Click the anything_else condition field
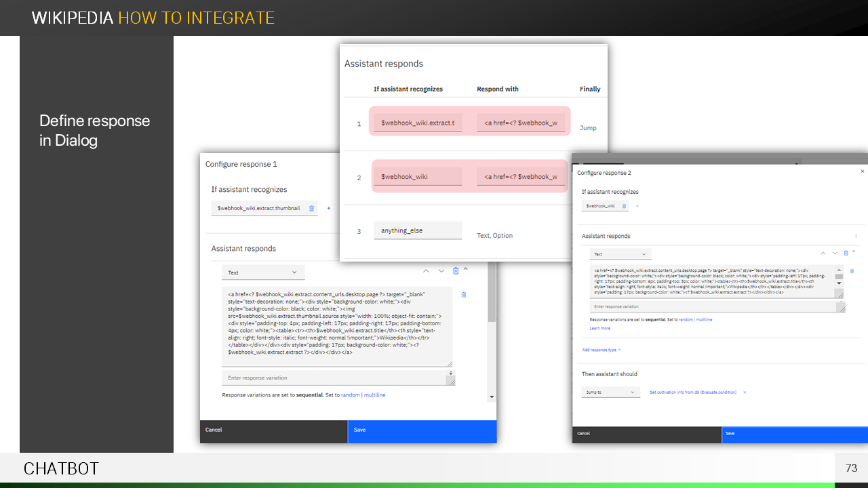868x488 pixels. point(418,230)
